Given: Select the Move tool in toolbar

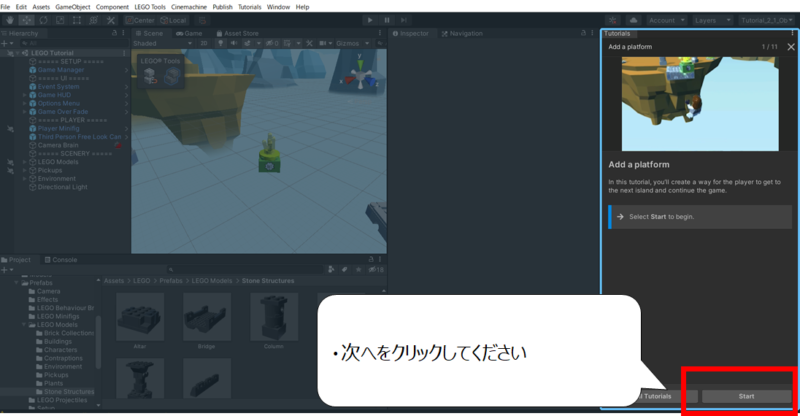Looking at the screenshot, I should [x=27, y=20].
